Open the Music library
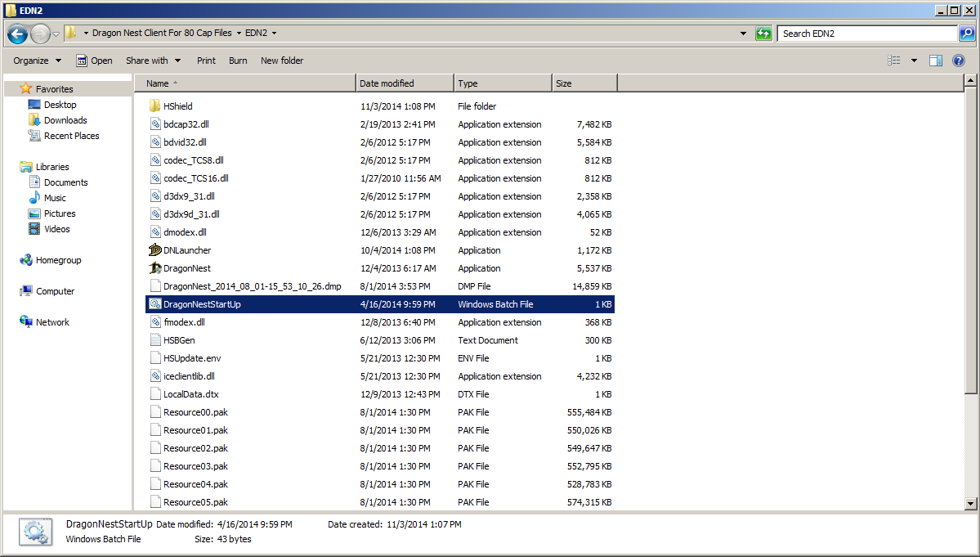980x557 pixels. 55,198
